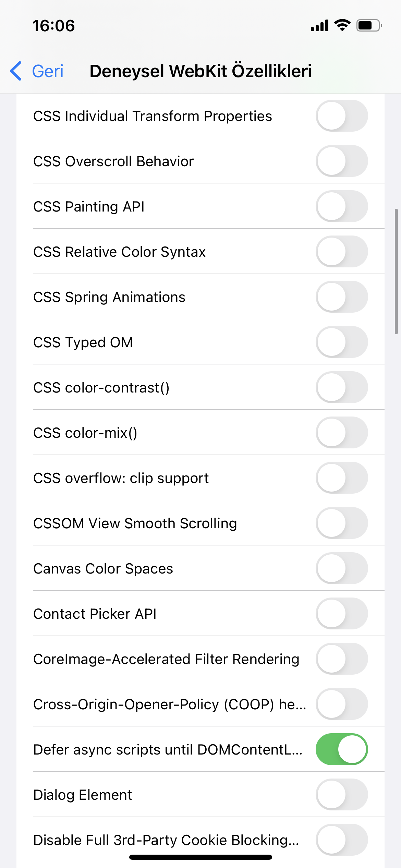
Task: Disable Defer async scripts until DOMContentLoaded
Action: click(342, 749)
